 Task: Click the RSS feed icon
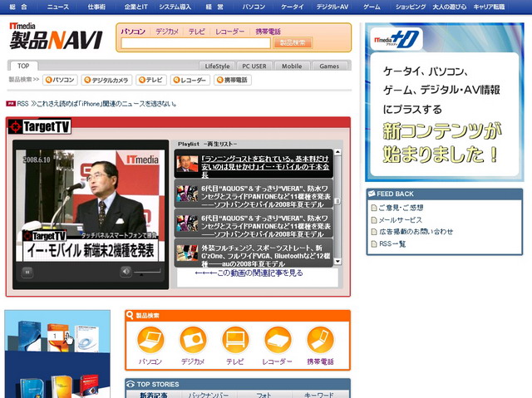(11, 104)
